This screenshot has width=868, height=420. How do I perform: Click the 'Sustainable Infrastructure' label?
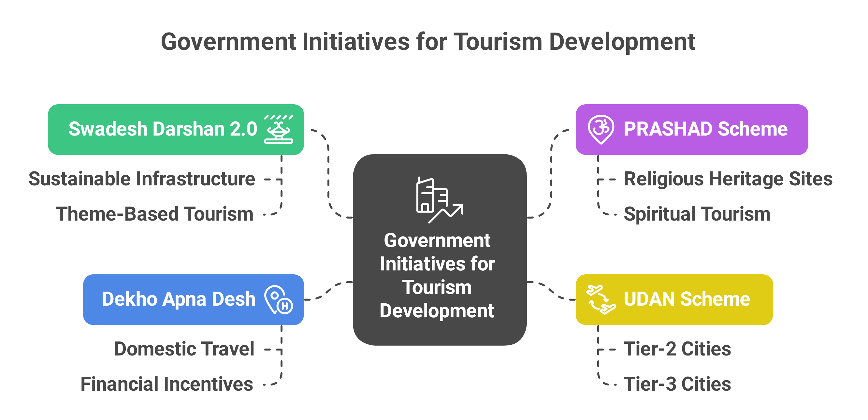click(141, 179)
